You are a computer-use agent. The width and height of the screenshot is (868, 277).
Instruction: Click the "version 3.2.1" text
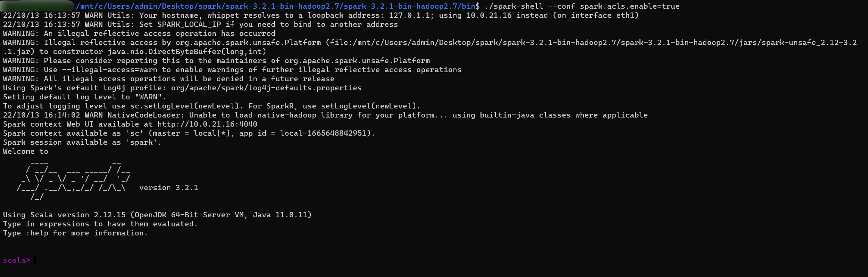[x=169, y=187]
